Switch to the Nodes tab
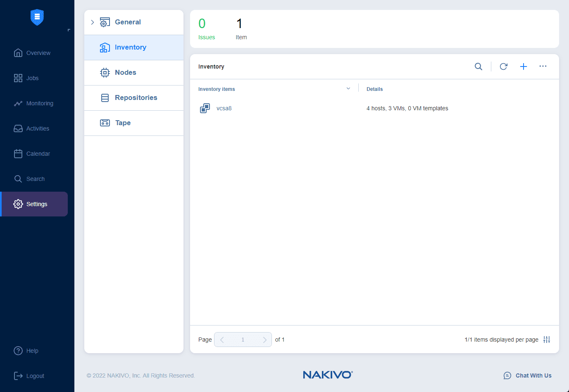 tap(125, 72)
